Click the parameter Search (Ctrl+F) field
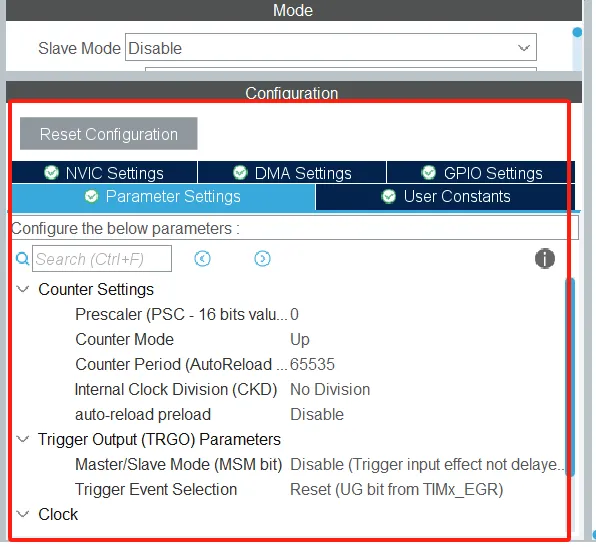Viewport: 596px width, 547px height. [102, 259]
